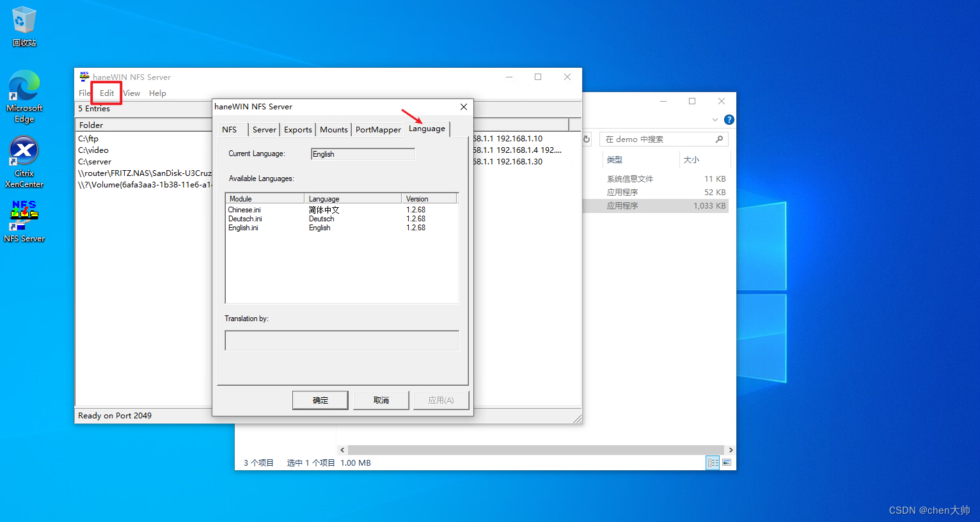The image size is (980, 522).
Task: Switch to the Mounts tab
Action: (x=334, y=129)
